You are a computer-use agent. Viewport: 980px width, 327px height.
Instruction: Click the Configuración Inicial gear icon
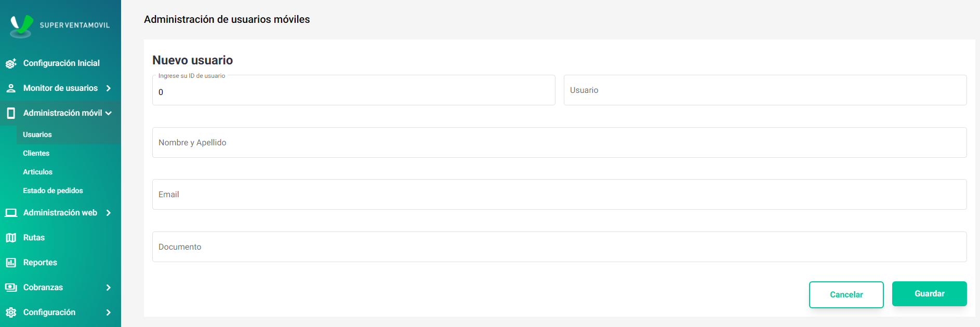11,63
